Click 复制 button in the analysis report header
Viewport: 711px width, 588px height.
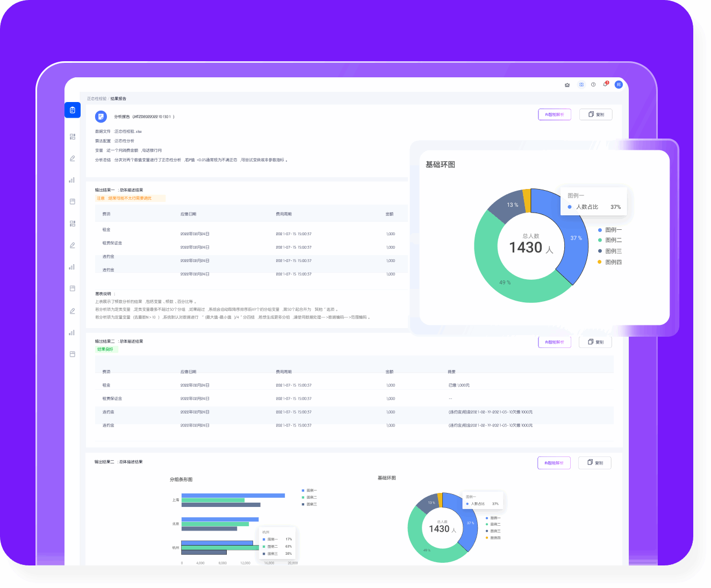(595, 114)
